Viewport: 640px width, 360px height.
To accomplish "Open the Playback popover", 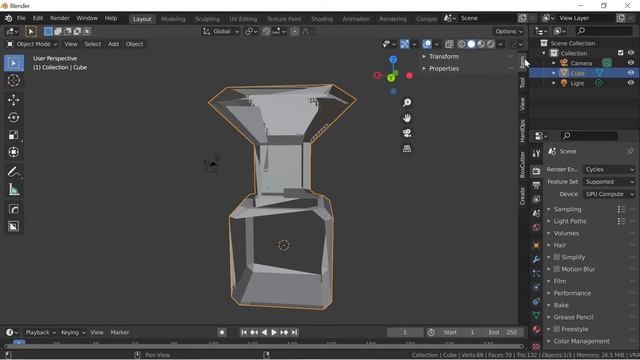I will (40, 332).
